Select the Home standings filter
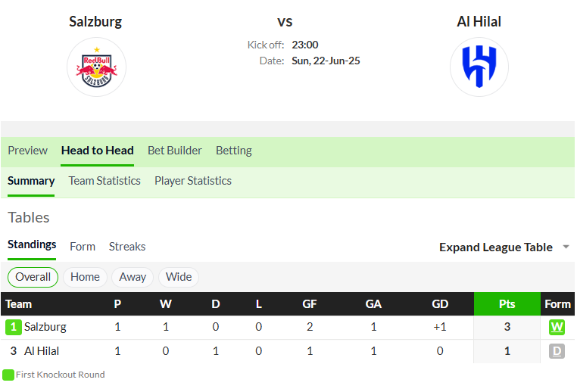 [x=85, y=277]
